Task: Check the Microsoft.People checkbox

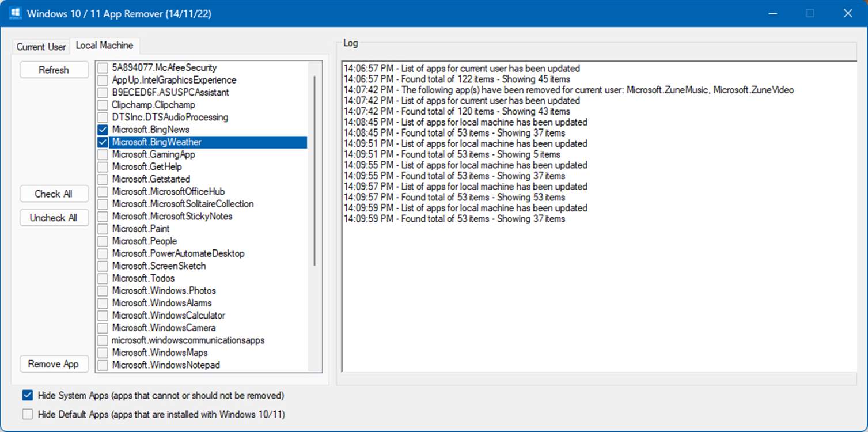Action: point(103,241)
